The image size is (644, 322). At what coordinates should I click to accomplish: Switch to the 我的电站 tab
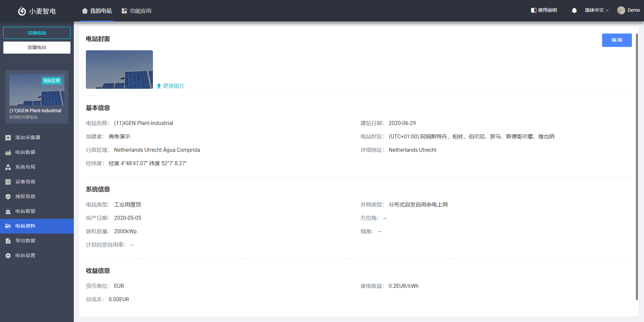(97, 11)
